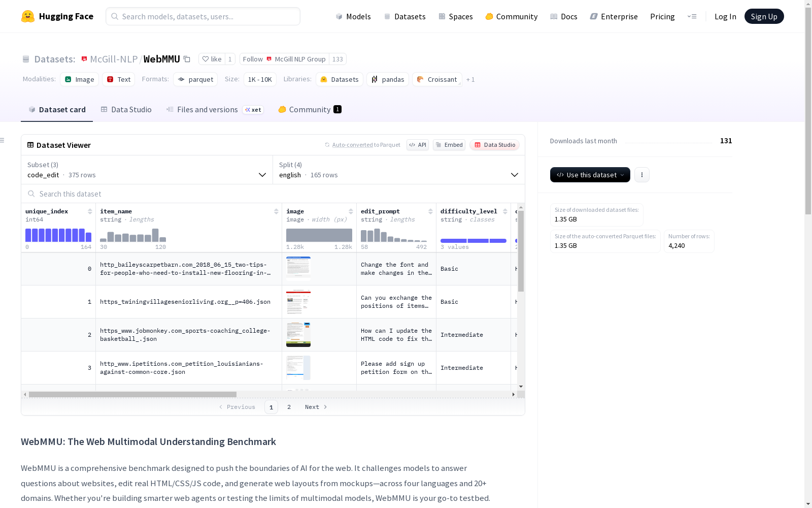
Task: Click the 1K - 10K size tag
Action: [x=260, y=79]
